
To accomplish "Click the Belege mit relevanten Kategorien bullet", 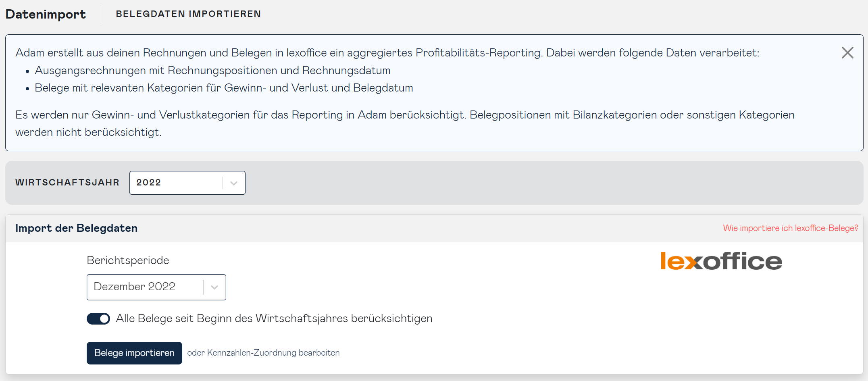I will 224,88.
